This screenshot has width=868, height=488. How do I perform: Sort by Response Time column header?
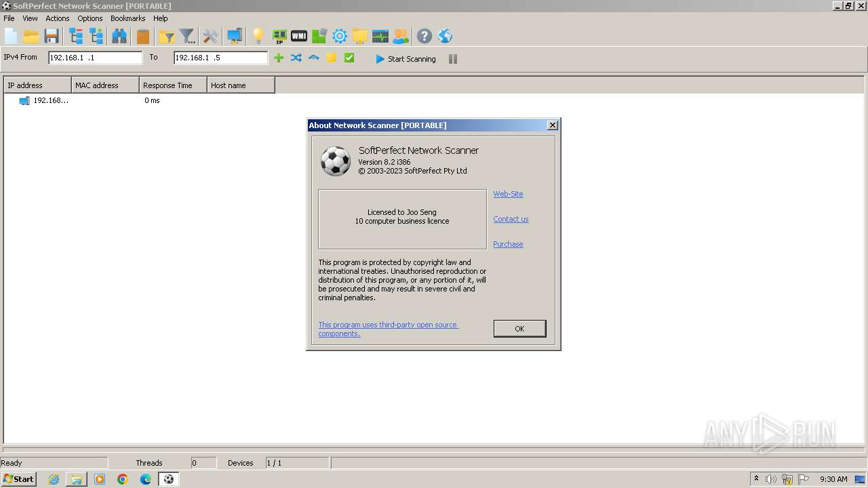(x=173, y=85)
